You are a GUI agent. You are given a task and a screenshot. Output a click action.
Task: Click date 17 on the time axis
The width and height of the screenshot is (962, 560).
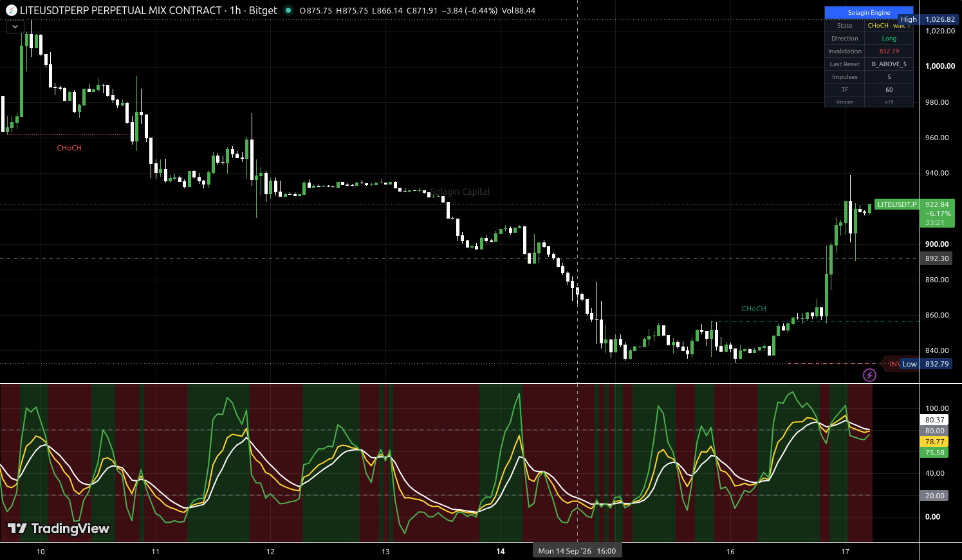point(846,552)
